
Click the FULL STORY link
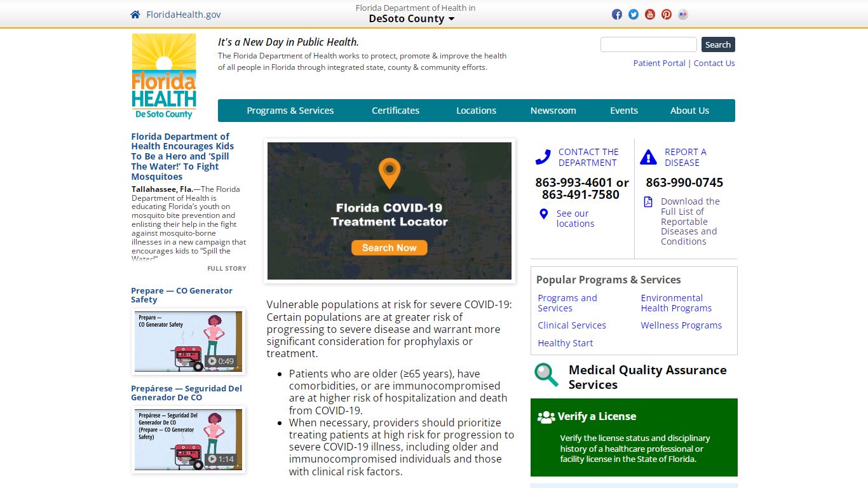click(227, 268)
